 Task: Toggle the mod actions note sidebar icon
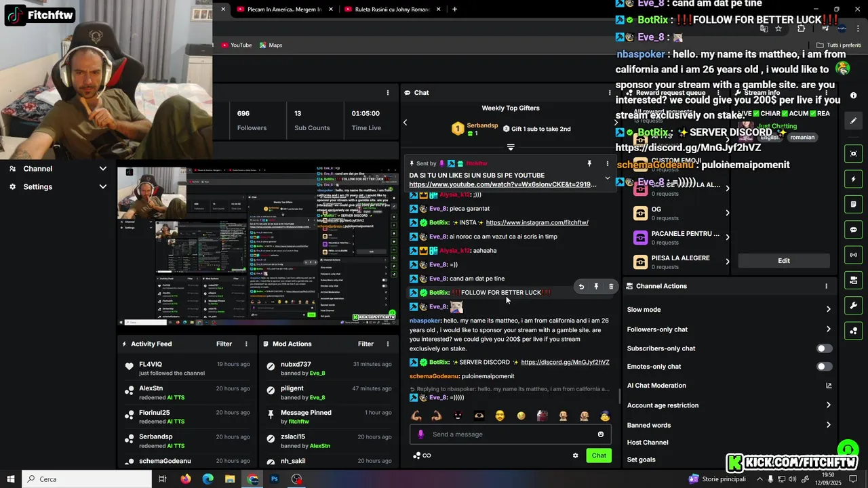[854, 204]
